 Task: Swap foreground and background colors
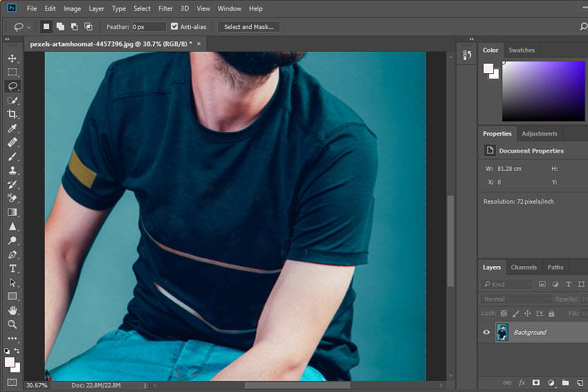(x=17, y=351)
